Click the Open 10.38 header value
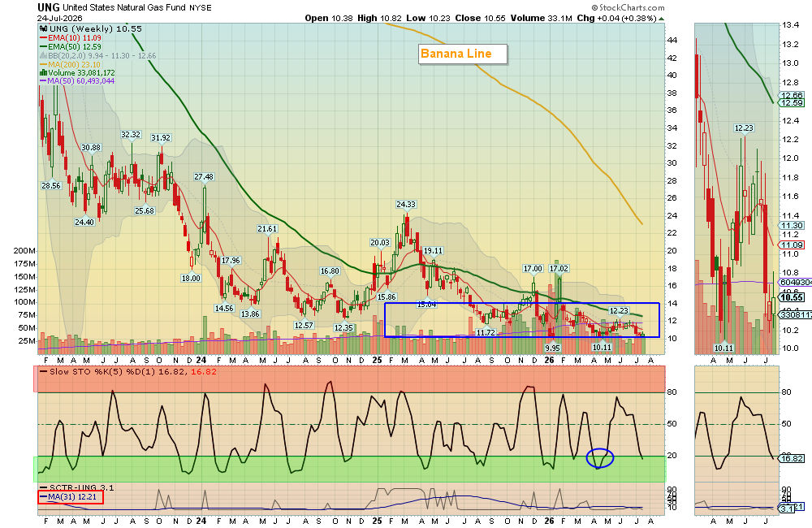The height and width of the screenshot is (528, 812). click(x=329, y=18)
